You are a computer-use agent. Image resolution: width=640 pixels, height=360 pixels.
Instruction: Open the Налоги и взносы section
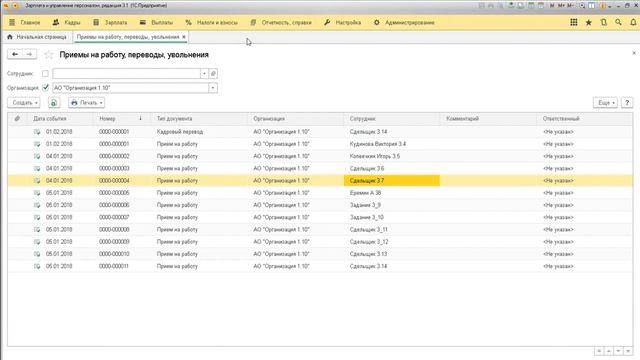click(x=211, y=22)
